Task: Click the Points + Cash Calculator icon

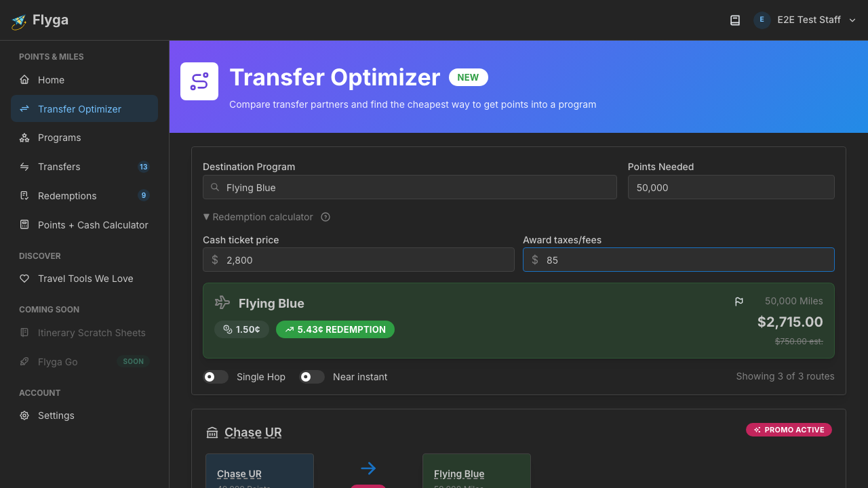Action: [24, 225]
